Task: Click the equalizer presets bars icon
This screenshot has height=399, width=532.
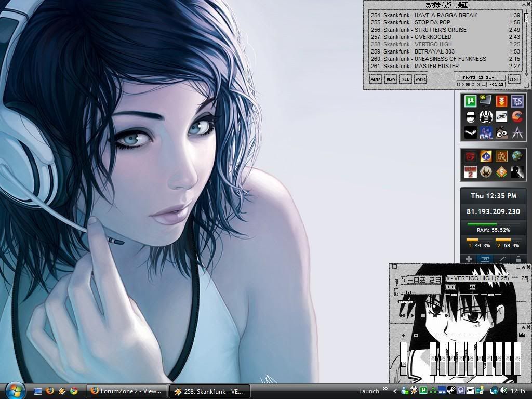Action: pos(522,336)
